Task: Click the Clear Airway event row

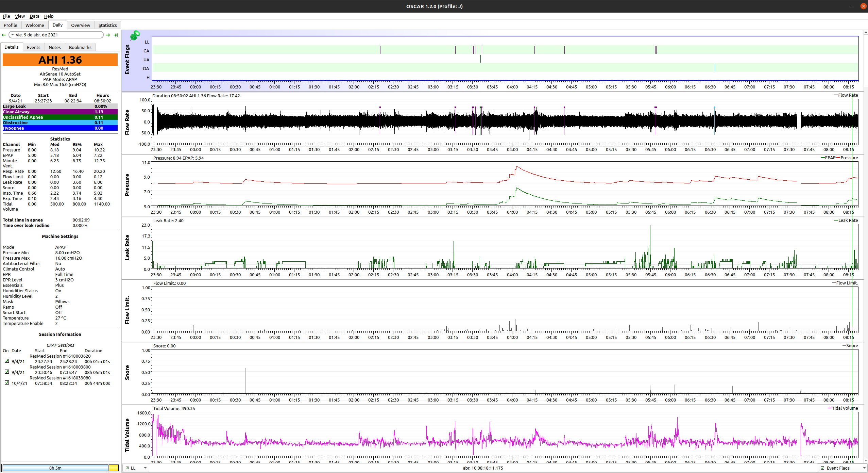Action: [x=60, y=112]
